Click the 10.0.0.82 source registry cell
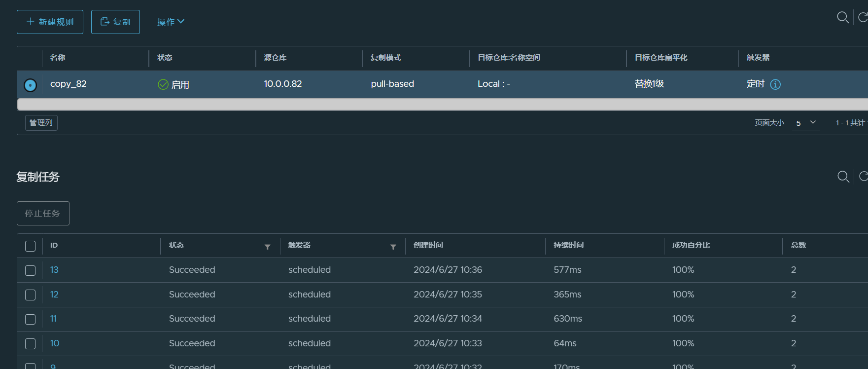The image size is (868, 369). [283, 84]
